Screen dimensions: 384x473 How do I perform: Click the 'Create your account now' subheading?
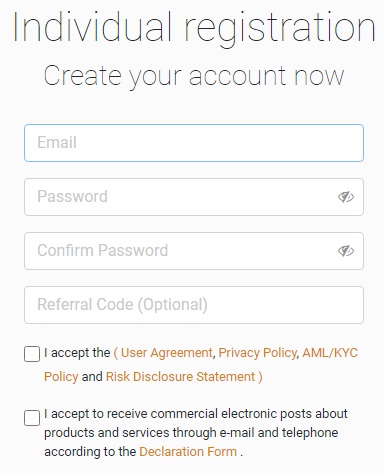194,77
